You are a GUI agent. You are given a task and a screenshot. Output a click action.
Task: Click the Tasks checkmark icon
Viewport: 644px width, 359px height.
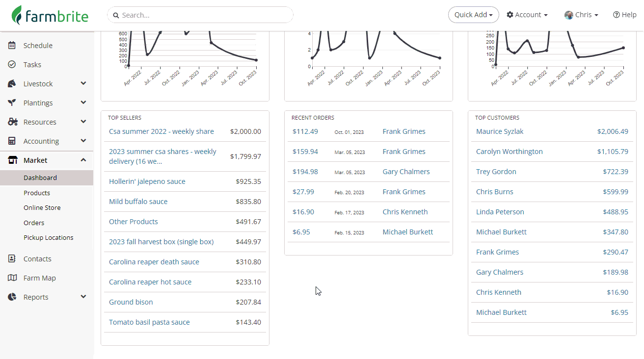tap(12, 65)
